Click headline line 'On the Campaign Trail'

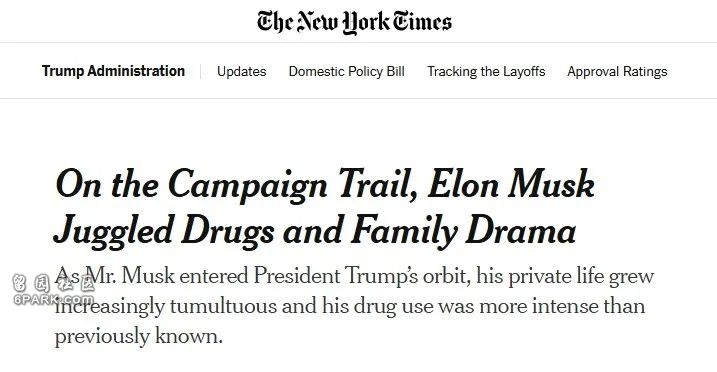click(236, 184)
